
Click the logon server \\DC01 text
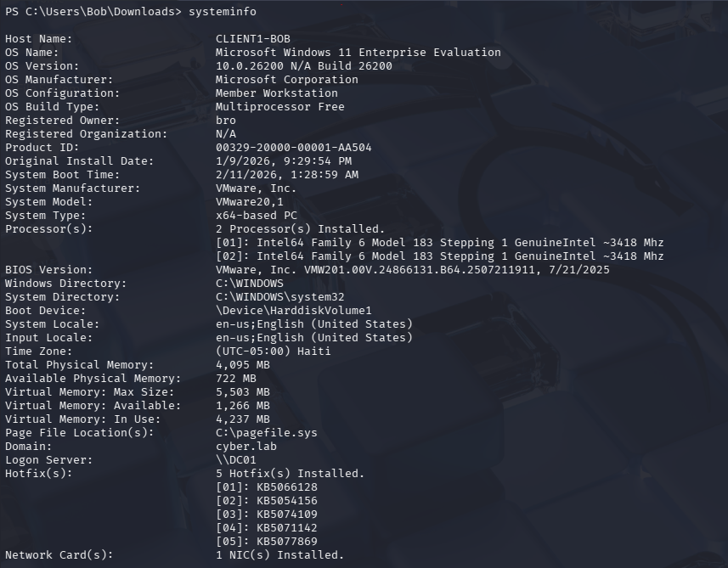click(x=235, y=460)
